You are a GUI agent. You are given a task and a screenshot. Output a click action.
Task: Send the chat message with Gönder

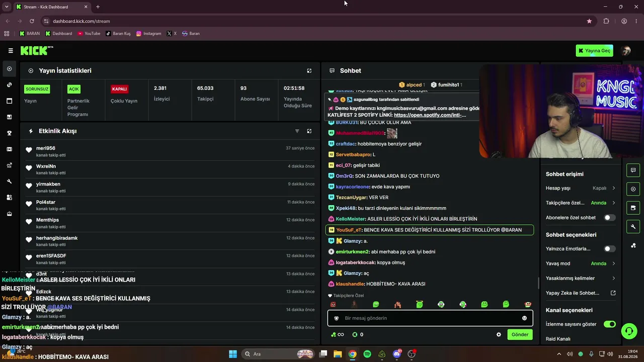coord(520,335)
